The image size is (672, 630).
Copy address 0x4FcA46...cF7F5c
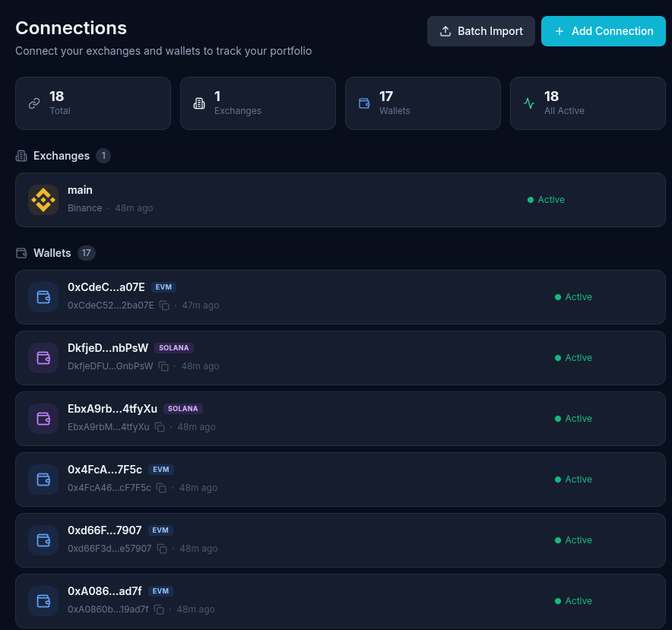tap(162, 488)
